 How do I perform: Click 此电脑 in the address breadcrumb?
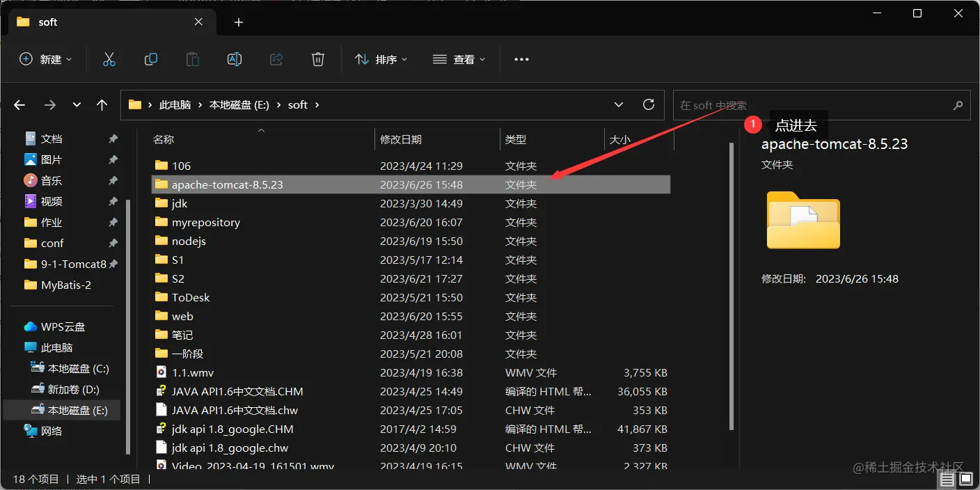click(x=175, y=105)
